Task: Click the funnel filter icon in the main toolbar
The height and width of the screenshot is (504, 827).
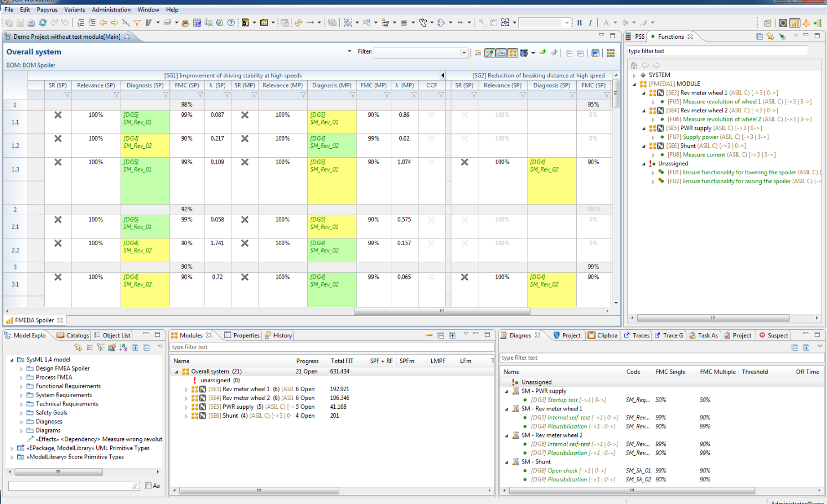Action: 137,23
